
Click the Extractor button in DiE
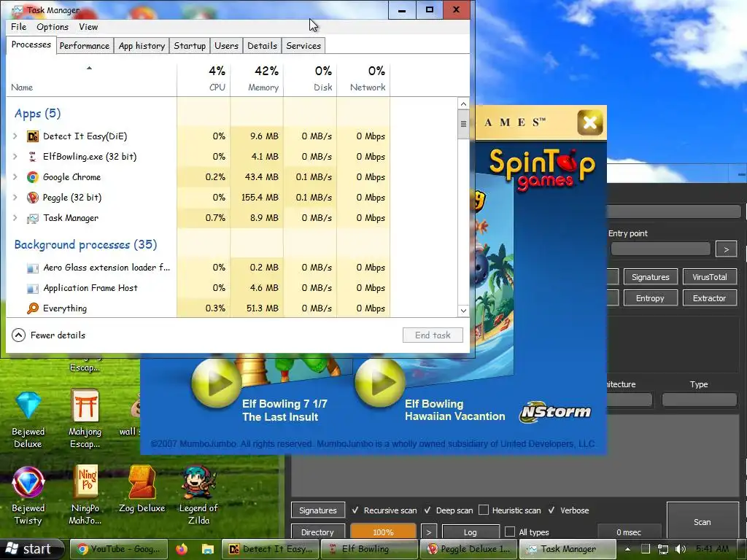pyautogui.click(x=710, y=298)
